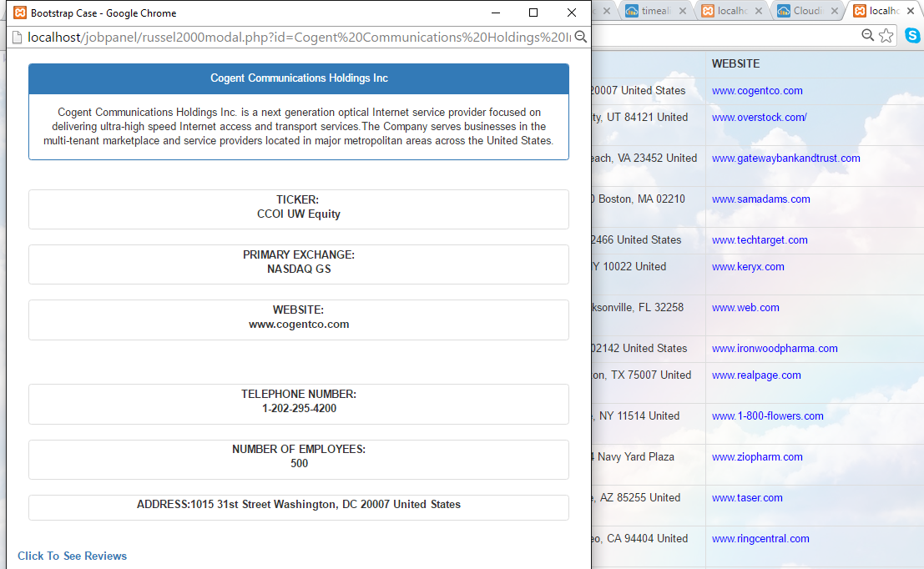Open www.web.com link
Image resolution: width=924 pixels, height=569 pixels.
pyautogui.click(x=745, y=308)
